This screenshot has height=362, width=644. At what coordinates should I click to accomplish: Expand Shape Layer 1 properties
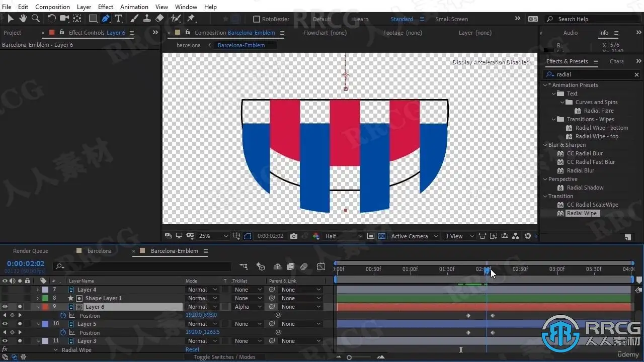pyautogui.click(x=37, y=299)
